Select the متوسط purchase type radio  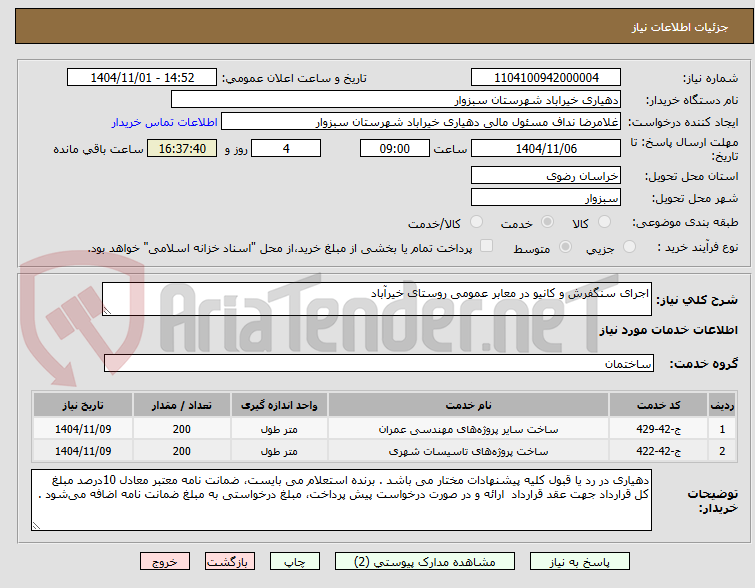565,247
